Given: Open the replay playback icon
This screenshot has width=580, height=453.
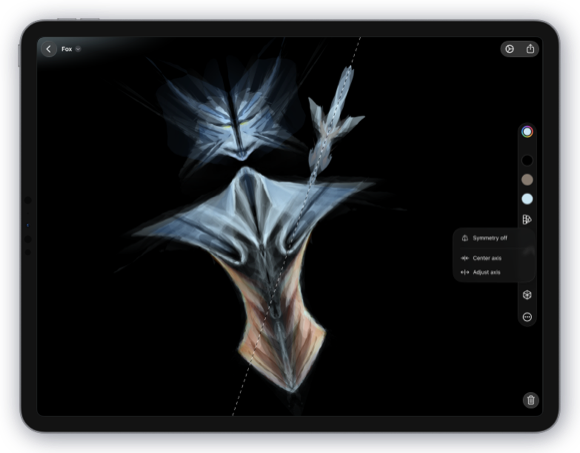Looking at the screenshot, I should click(x=509, y=49).
